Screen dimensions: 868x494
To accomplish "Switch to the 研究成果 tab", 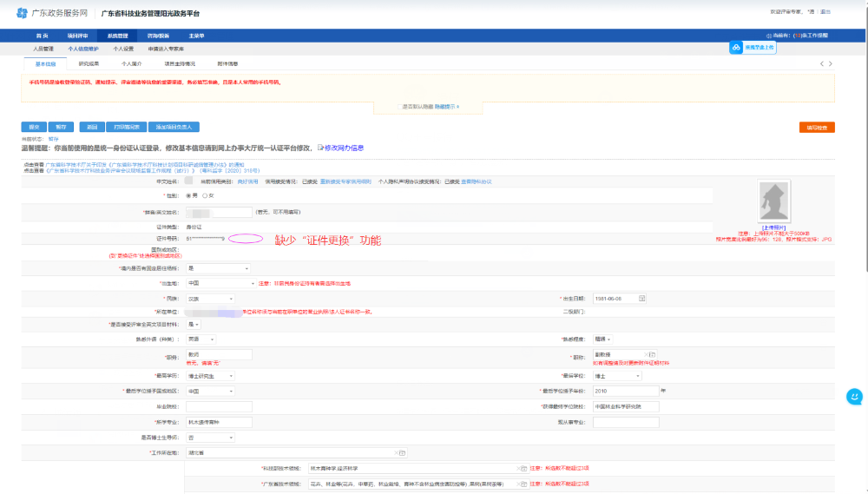I will 89,64.
